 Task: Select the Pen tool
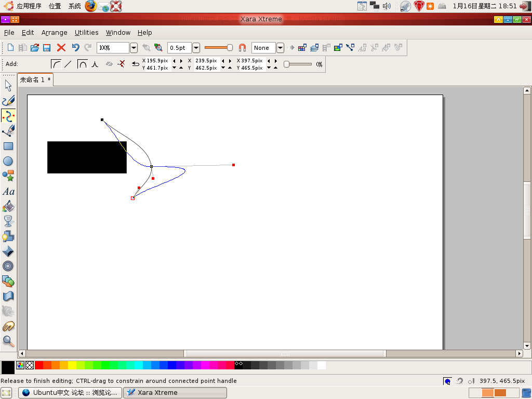(8, 130)
